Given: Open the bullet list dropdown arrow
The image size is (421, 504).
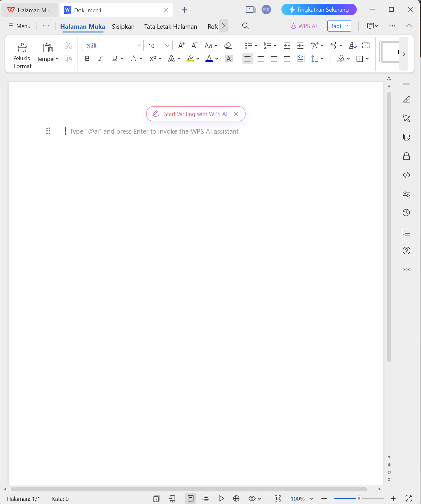Looking at the screenshot, I should [x=256, y=46].
